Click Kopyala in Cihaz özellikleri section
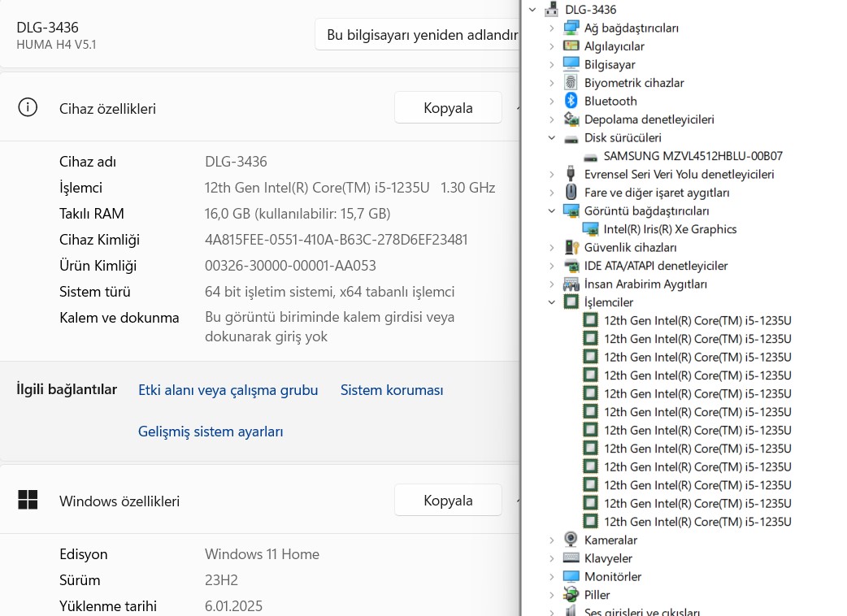Viewport: 847px width, 616px height. 448,107
